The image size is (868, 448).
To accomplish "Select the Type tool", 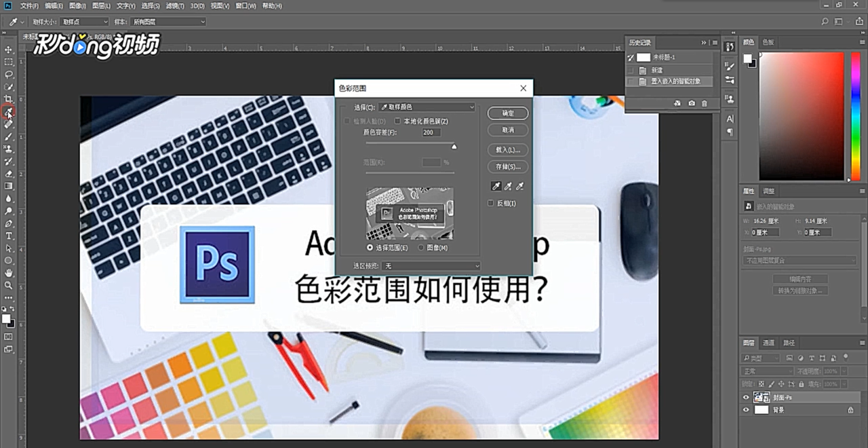I will 9,236.
